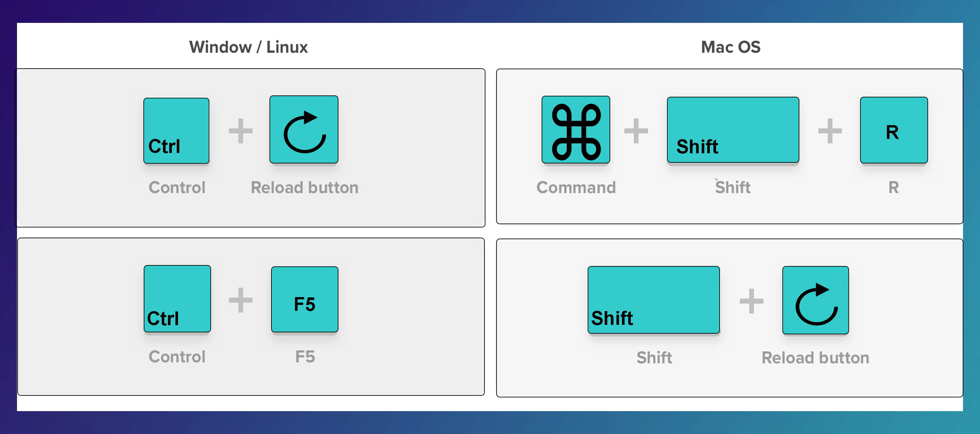Click the F5 caption below the key
This screenshot has width=980, height=434.
tap(305, 357)
